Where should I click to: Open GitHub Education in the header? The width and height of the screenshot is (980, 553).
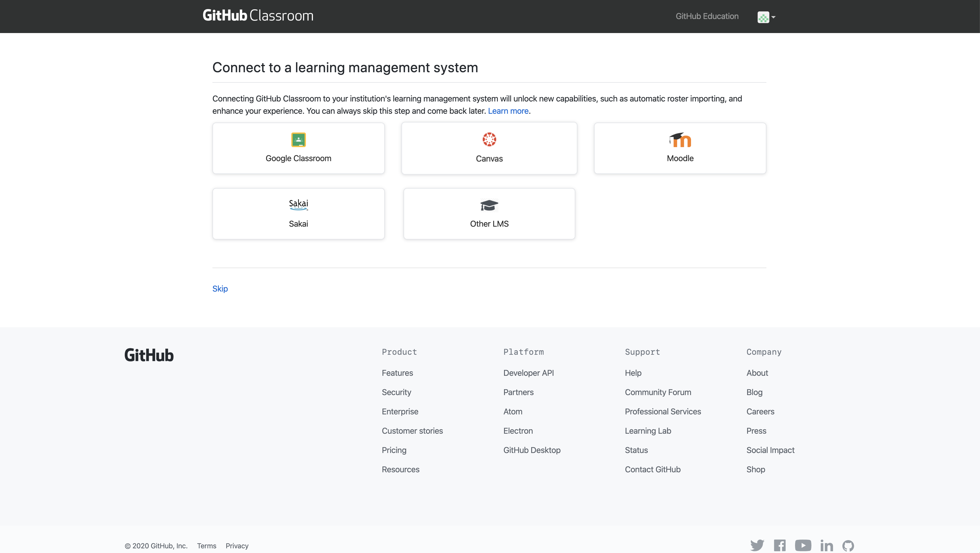[707, 16]
